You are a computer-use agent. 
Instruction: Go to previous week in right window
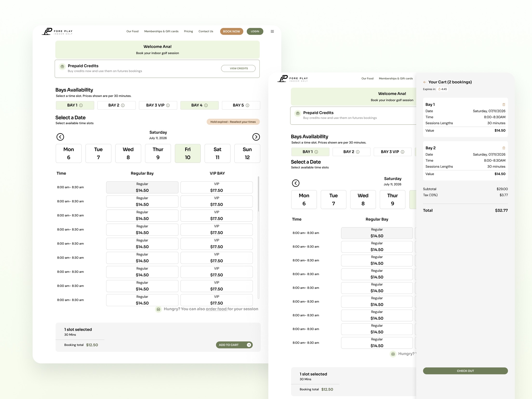point(296,183)
